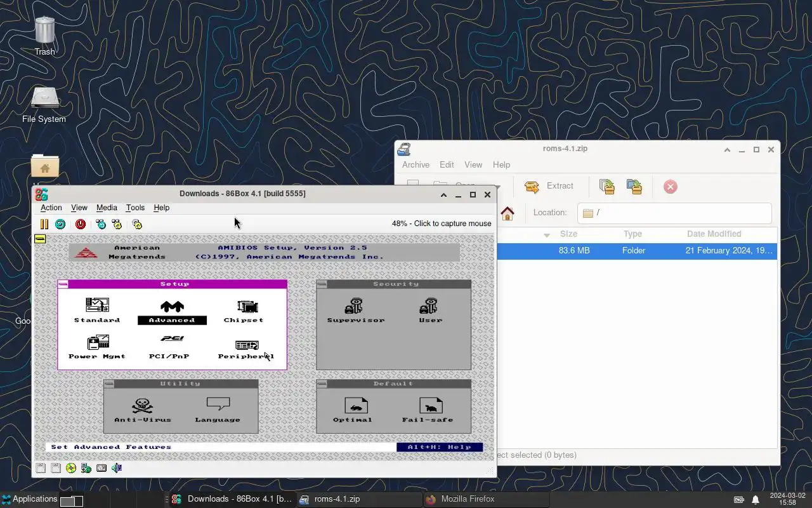Open the Anti-Virus utility icon
This screenshot has height=508, width=812.
[x=143, y=410]
